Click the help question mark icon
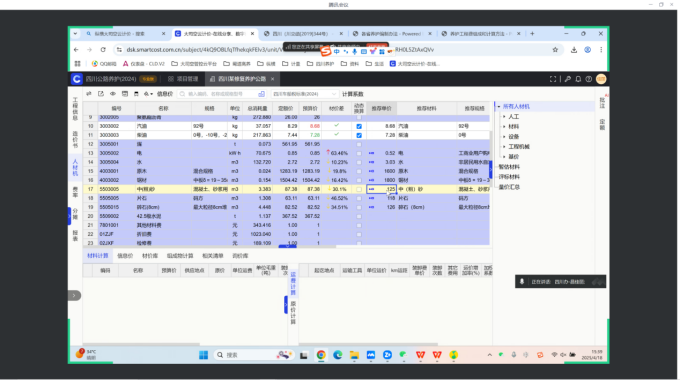This screenshot has height=380, width=680. pyautogui.click(x=588, y=79)
